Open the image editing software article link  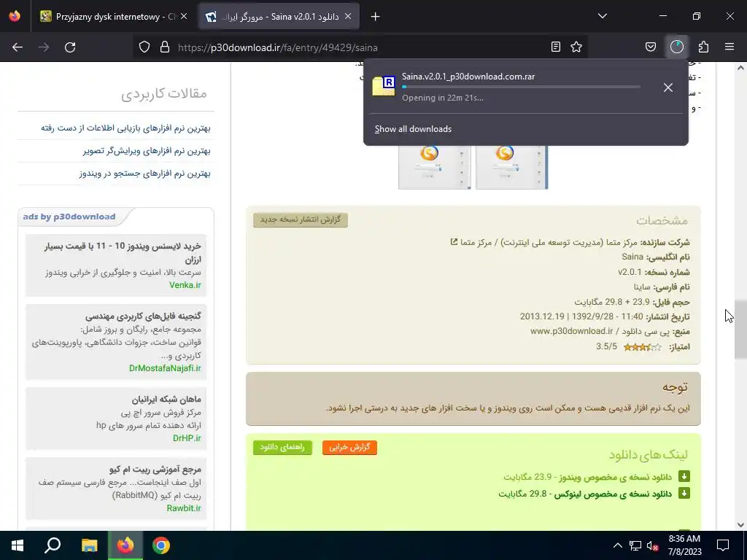[147, 151]
